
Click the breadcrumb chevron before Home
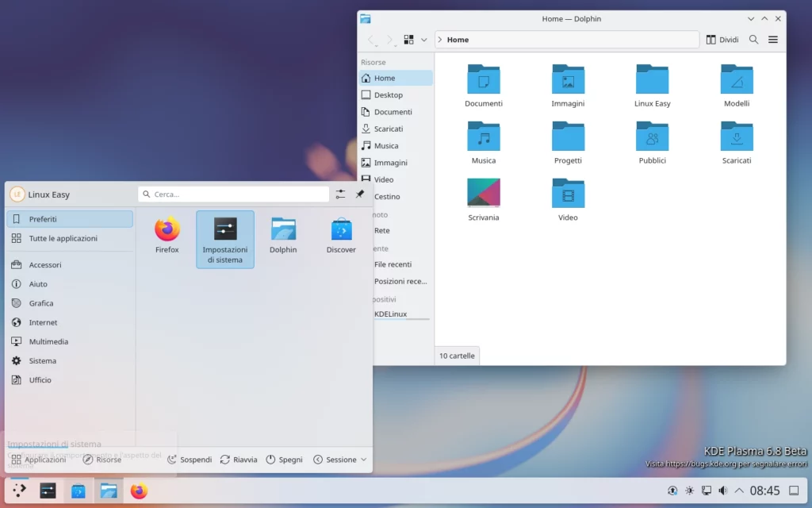[x=440, y=40]
